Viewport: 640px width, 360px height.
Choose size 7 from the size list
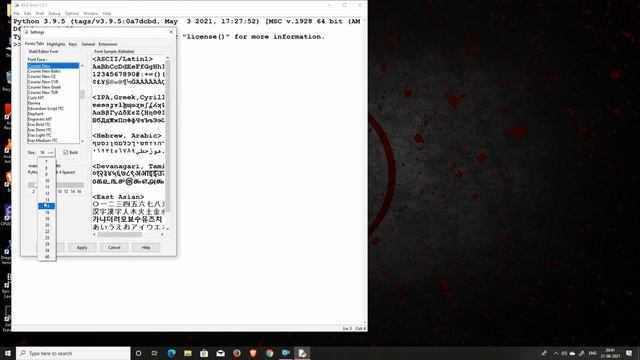point(47,162)
